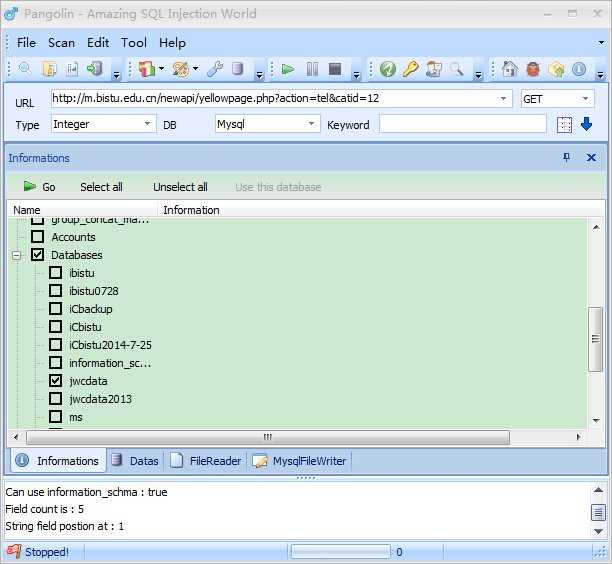This screenshot has width=612, height=564.
Task: Click the progress bar in status bar
Action: pos(341,552)
